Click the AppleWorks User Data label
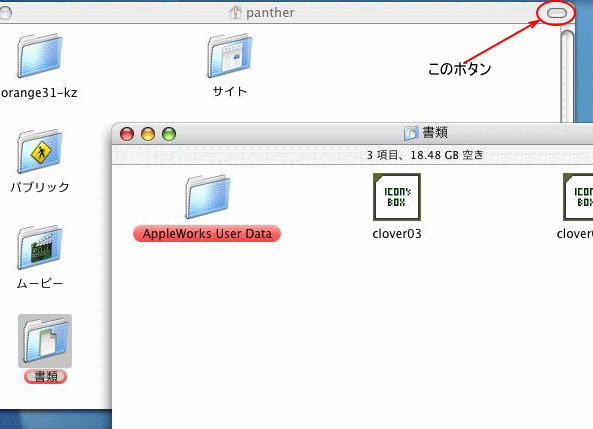The image size is (593, 429). [x=207, y=234]
